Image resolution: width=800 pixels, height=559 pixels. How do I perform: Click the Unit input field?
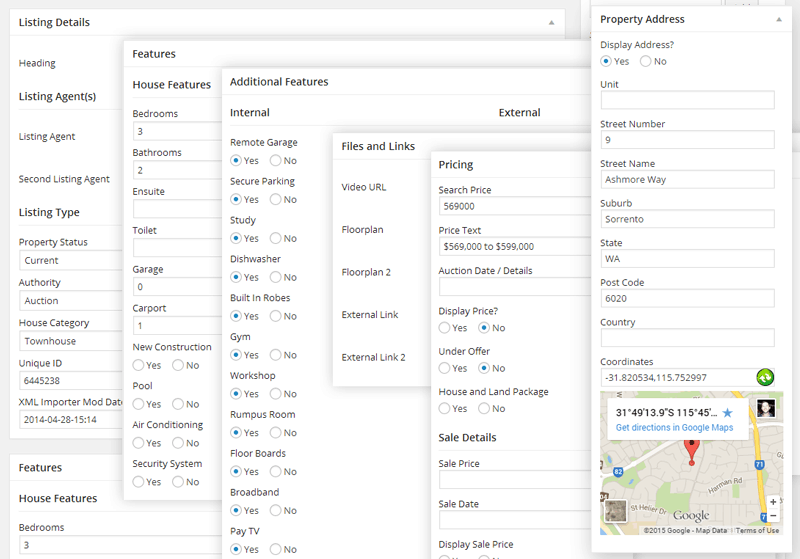pos(687,100)
